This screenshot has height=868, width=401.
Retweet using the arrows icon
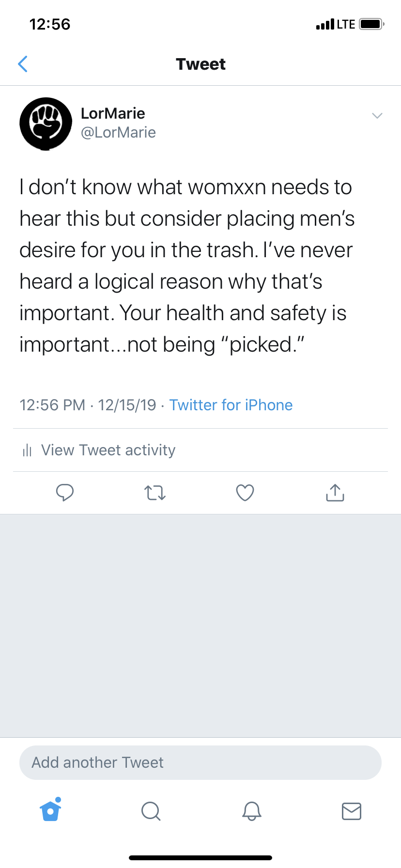(x=155, y=493)
